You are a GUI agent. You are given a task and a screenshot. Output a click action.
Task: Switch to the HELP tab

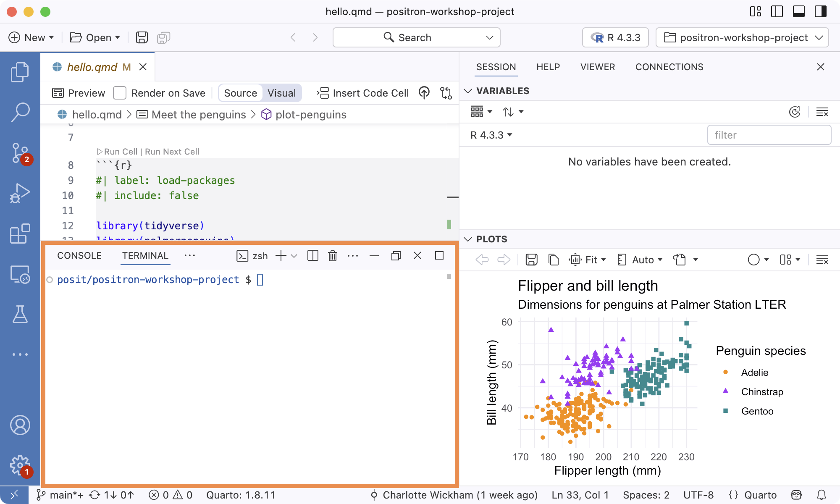(x=548, y=67)
